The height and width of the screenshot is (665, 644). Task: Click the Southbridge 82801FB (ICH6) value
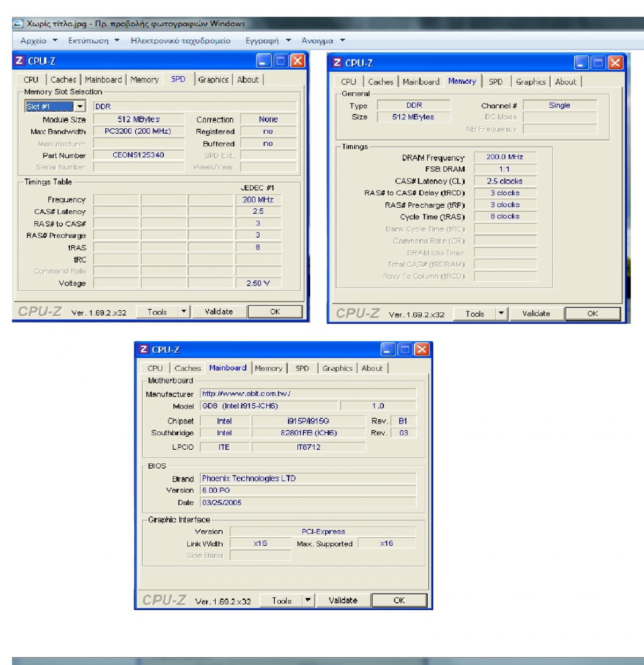309,433
